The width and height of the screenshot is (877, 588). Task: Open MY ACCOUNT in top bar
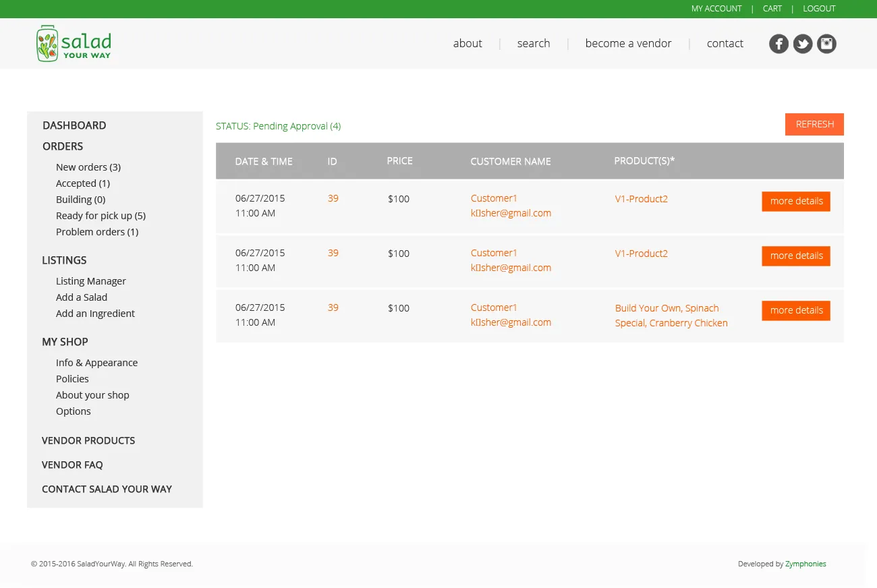pos(716,9)
